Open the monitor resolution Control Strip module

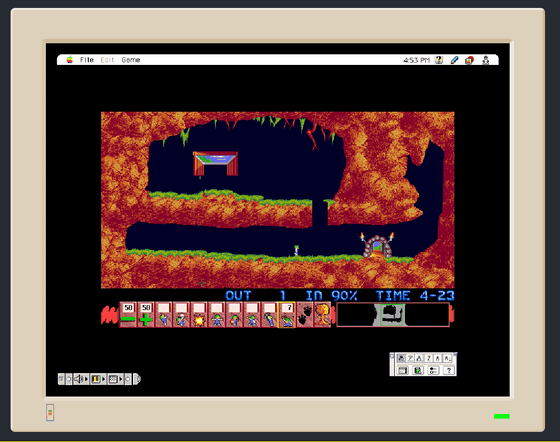(x=115, y=379)
